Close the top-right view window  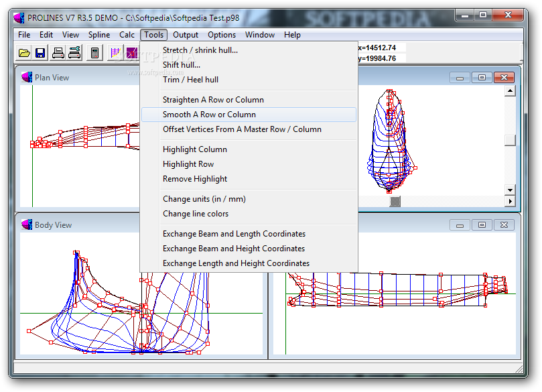pyautogui.click(x=504, y=78)
